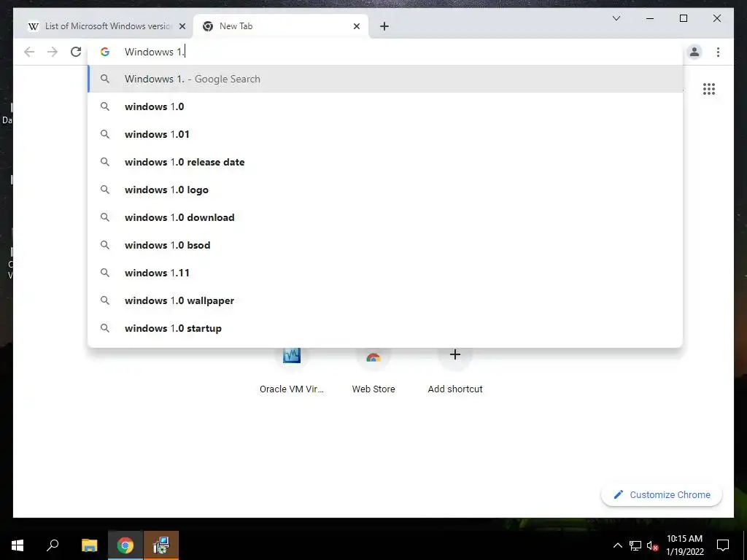Select the 'windows 1.0' suggestion
Image resolution: width=747 pixels, height=560 pixels.
coord(385,106)
